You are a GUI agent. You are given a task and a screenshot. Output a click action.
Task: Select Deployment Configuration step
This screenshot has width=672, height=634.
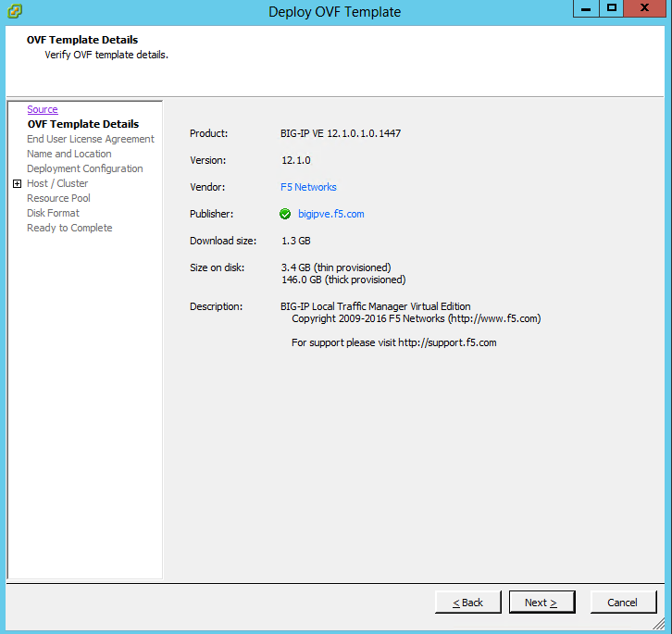[85, 168]
